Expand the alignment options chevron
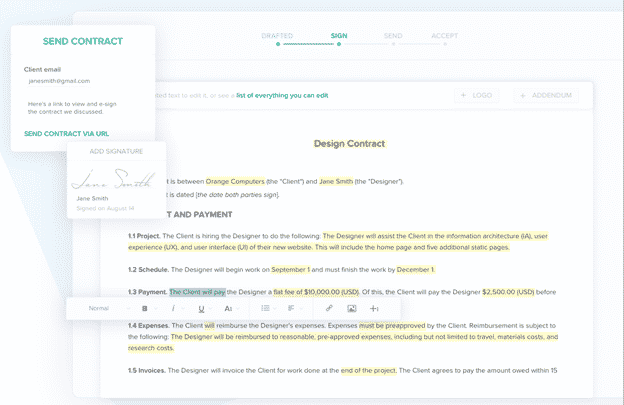 pos(301,309)
